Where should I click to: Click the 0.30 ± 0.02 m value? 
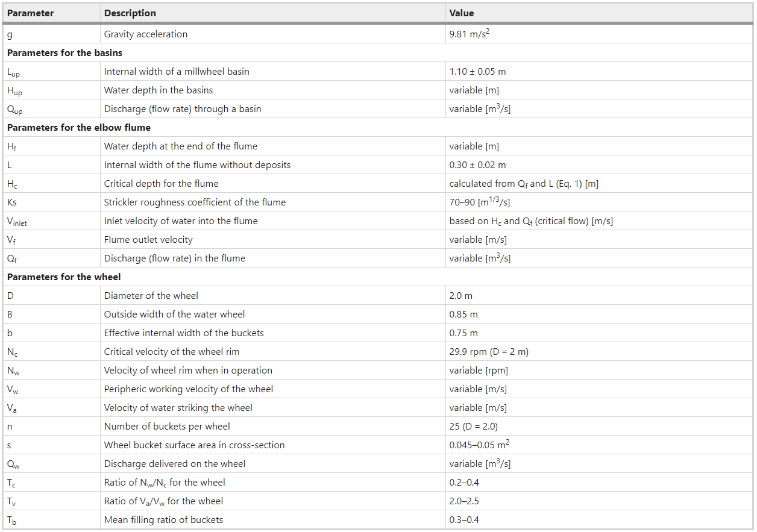pos(477,165)
